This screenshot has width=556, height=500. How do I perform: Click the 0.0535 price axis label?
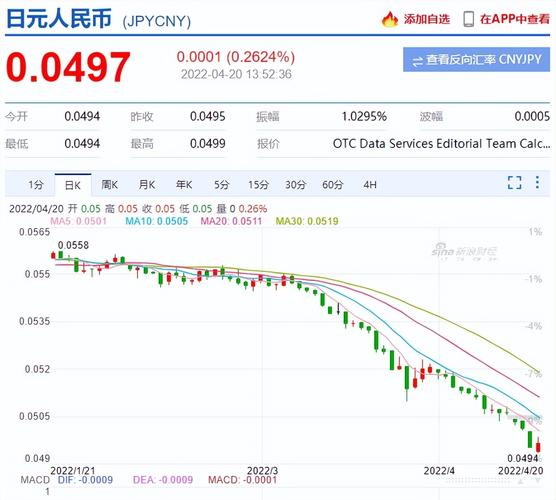tap(35, 321)
